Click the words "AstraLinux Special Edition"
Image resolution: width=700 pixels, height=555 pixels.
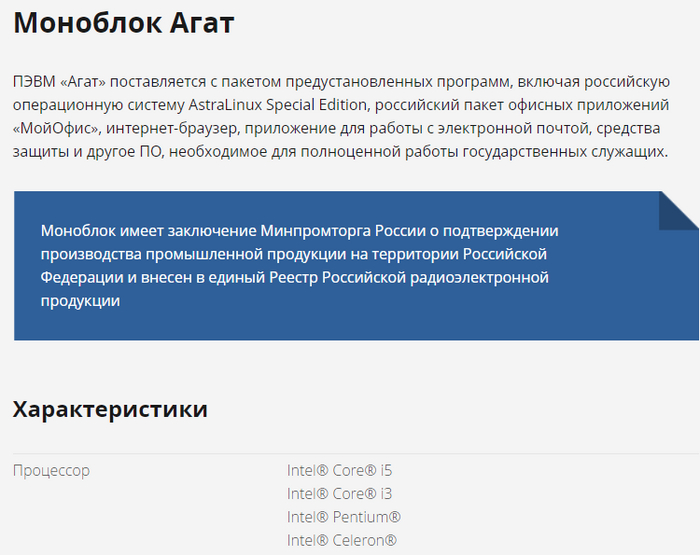pyautogui.click(x=278, y=105)
